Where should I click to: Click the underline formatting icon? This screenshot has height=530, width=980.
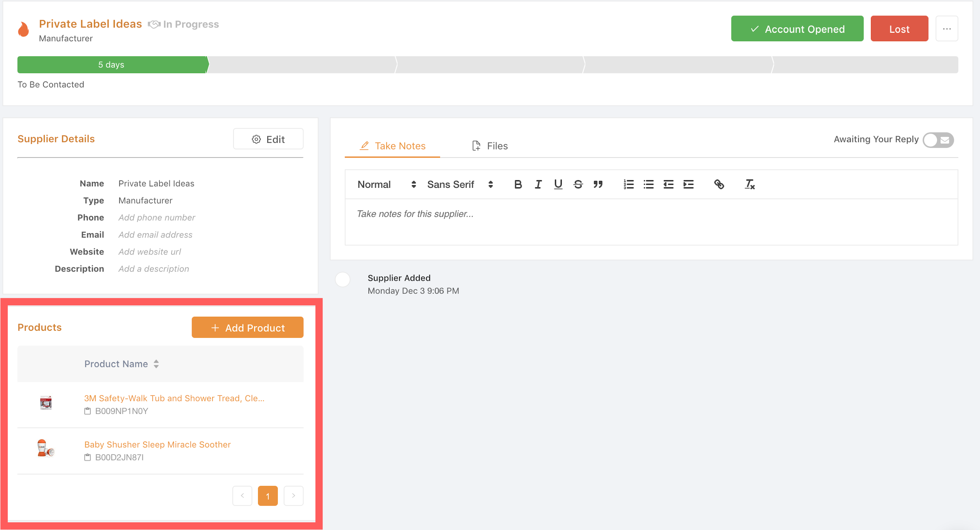click(x=558, y=184)
